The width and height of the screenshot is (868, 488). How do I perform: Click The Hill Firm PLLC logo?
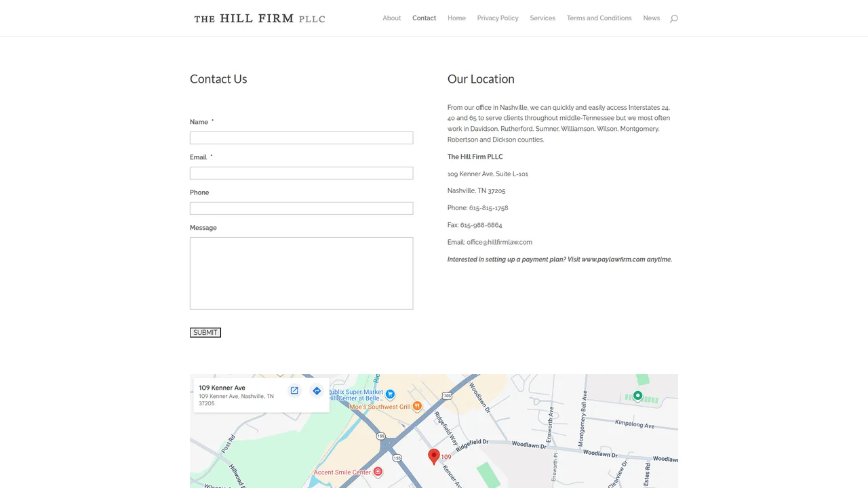click(260, 18)
